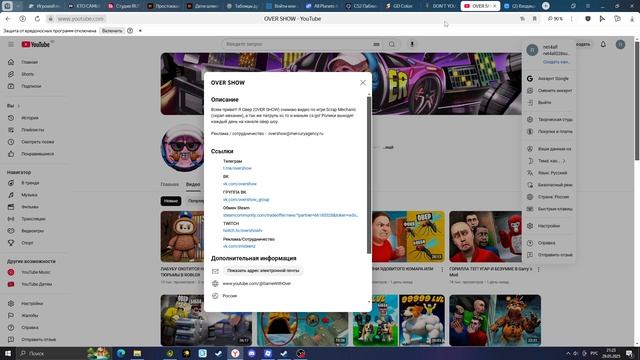Expand the 'Язык: Русский' option
Viewport: 640px width, 360px height.
click(x=549, y=173)
